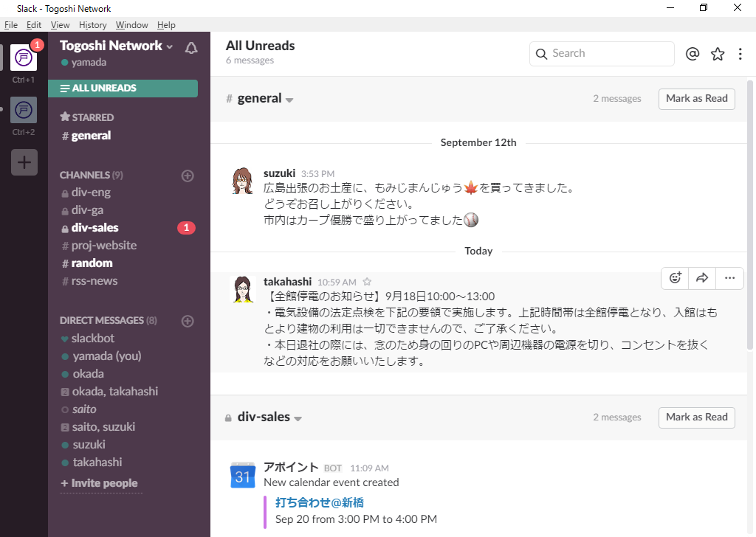Add a new workspace with plus button

coord(24,162)
